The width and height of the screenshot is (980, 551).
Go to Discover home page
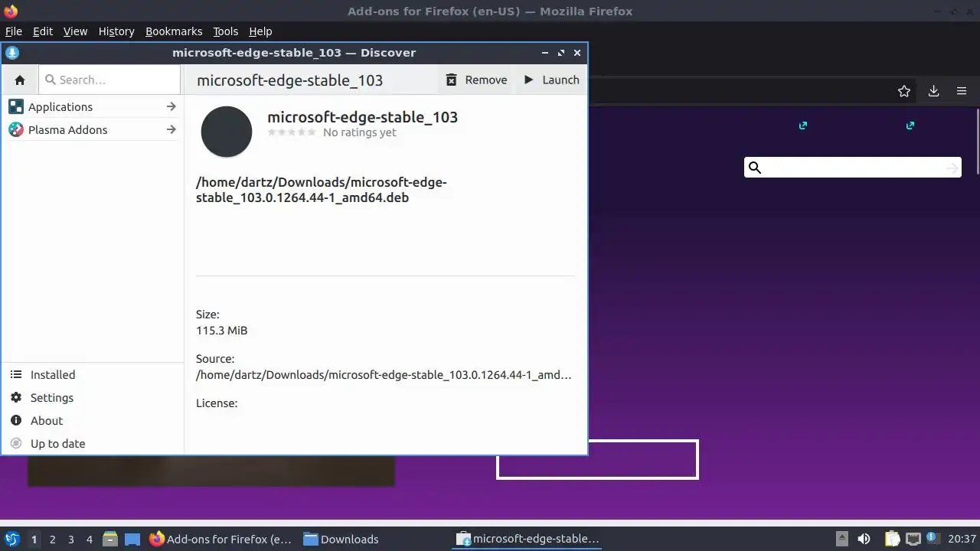[20, 80]
